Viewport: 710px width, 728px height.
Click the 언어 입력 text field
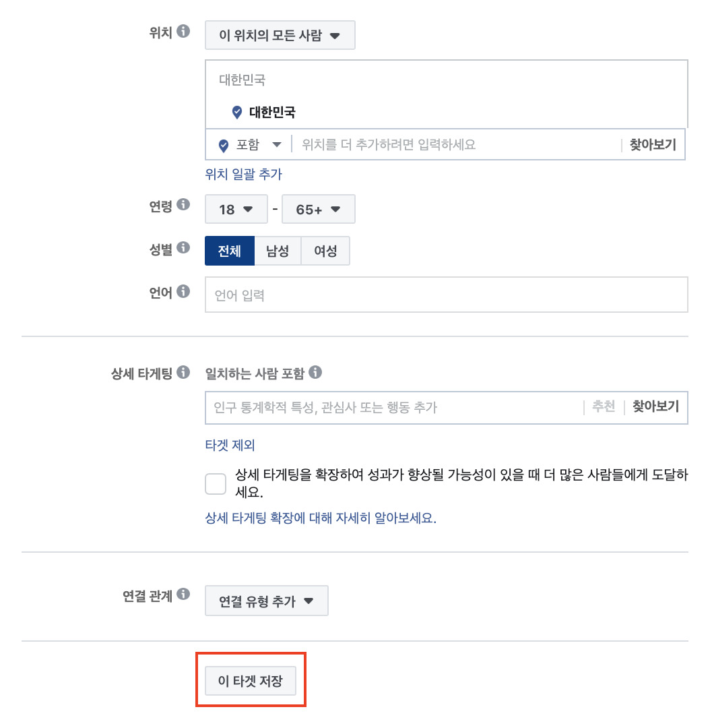[x=447, y=295]
